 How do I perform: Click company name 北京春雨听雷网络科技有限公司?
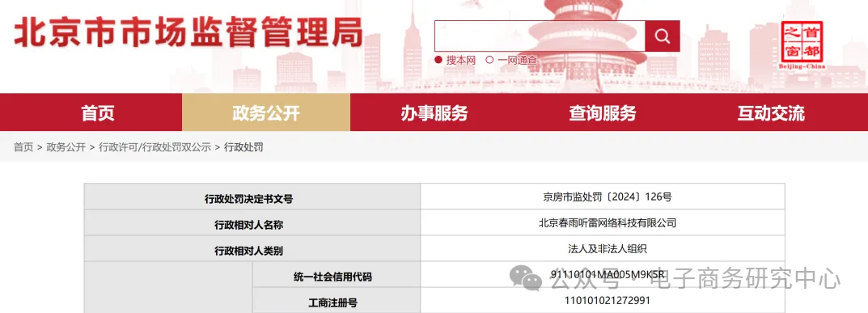pos(608,223)
